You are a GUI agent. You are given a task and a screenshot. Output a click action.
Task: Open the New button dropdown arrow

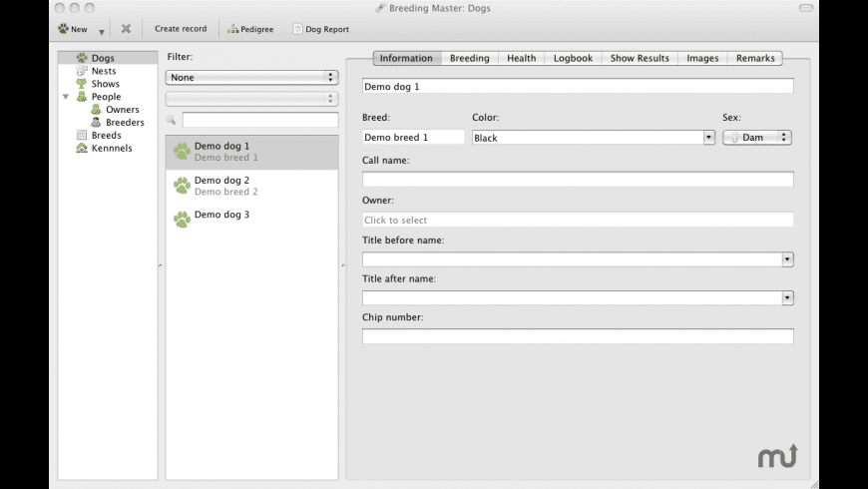(x=102, y=32)
